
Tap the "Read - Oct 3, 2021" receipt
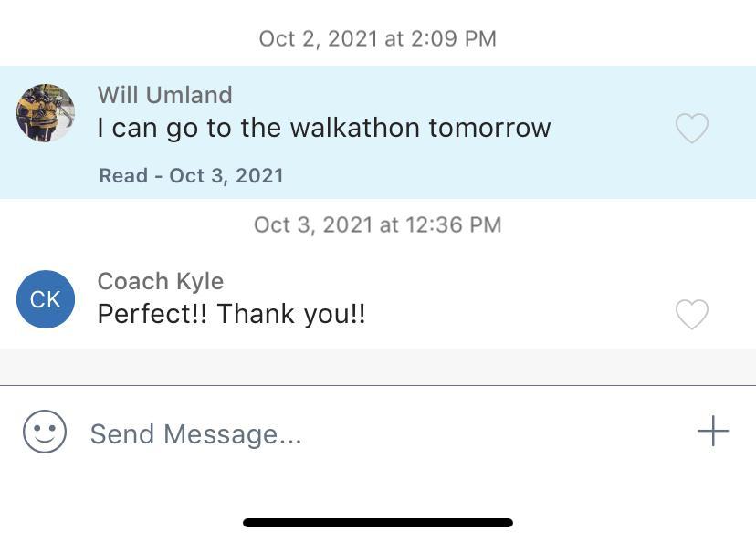[x=191, y=175]
